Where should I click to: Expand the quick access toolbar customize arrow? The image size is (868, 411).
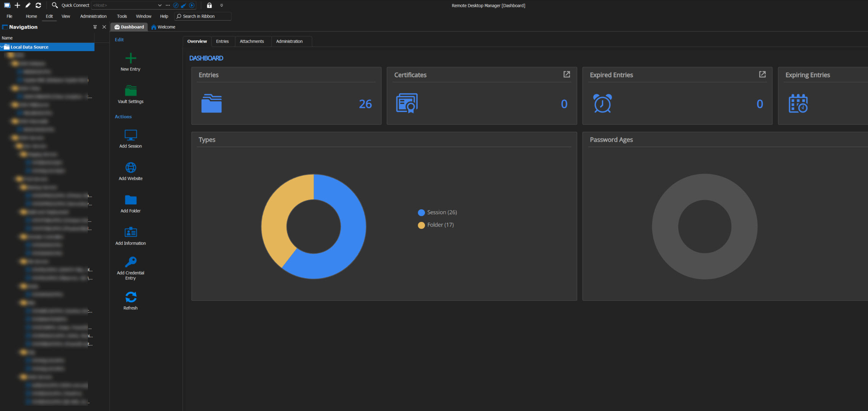coord(222,5)
